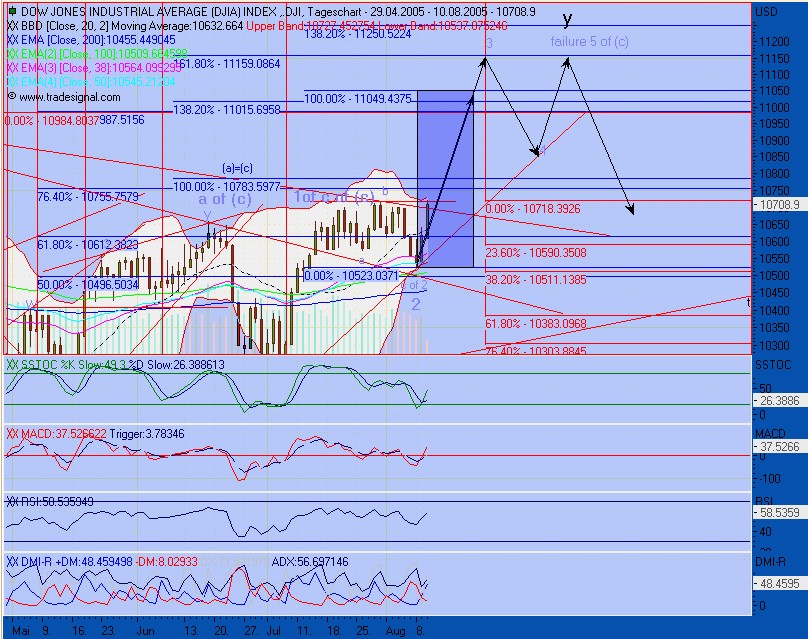Click the 'Jul' date axis label
Image resolution: width=808 pixels, height=639 pixels.
click(273, 630)
